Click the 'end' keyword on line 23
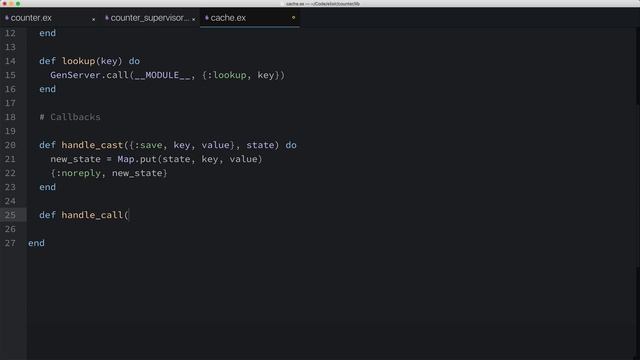640x360 pixels. (47, 187)
